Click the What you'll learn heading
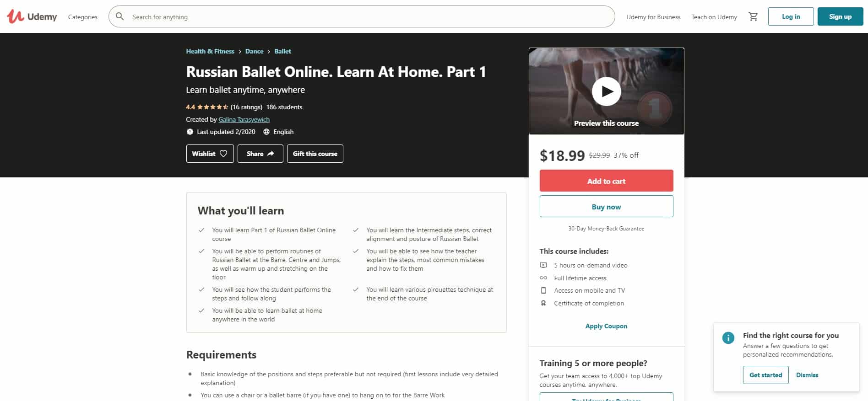 coord(241,211)
